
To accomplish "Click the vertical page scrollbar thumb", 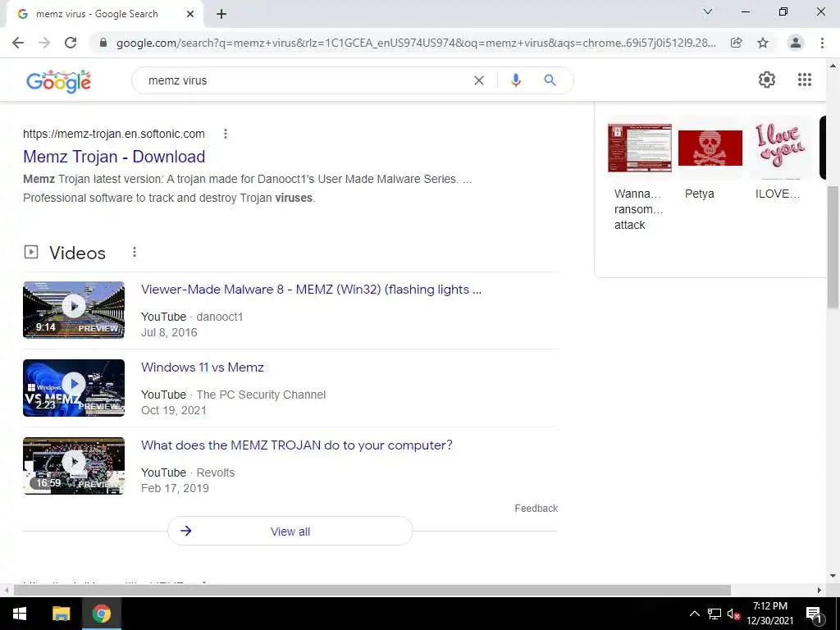I will tap(833, 247).
